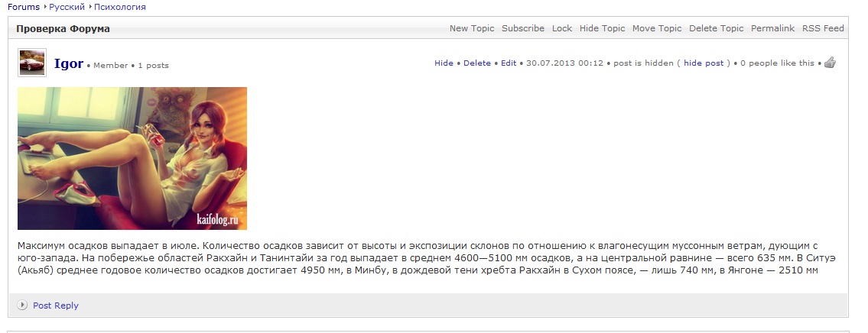This screenshot has width=868, height=333.
Task: Click the Post Reply link
Action: pyautogui.click(x=56, y=306)
